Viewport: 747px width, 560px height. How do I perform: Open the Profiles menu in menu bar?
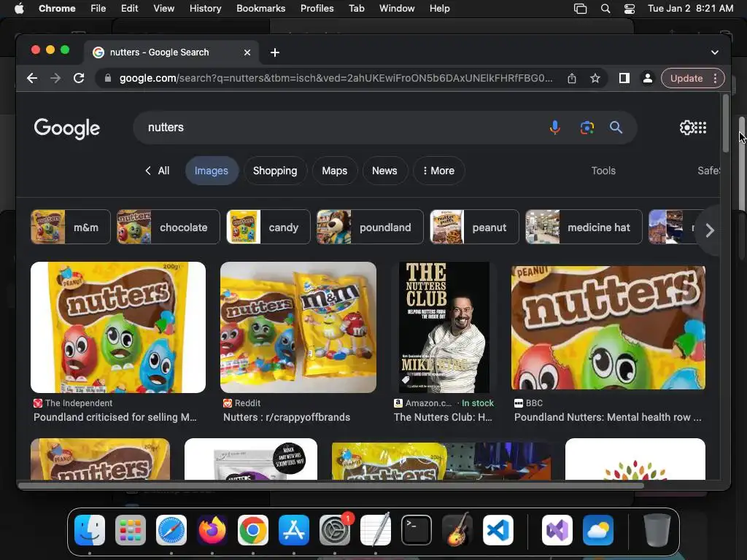[x=317, y=9]
